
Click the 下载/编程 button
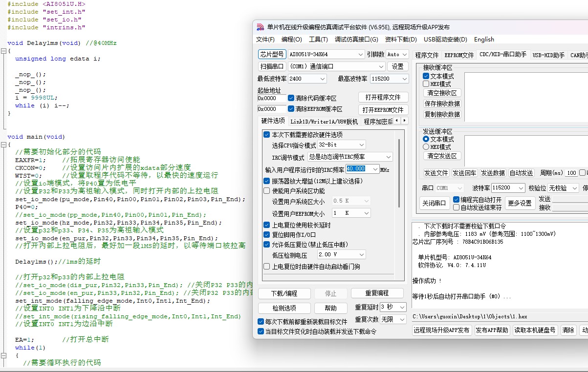click(284, 293)
